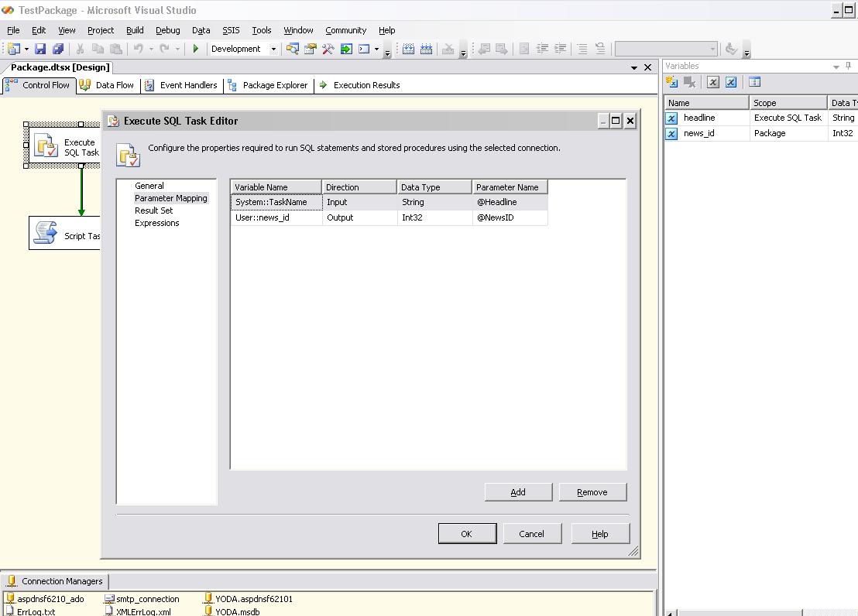Click the Add button in dialog
The height and width of the screenshot is (616, 858).
click(x=518, y=492)
